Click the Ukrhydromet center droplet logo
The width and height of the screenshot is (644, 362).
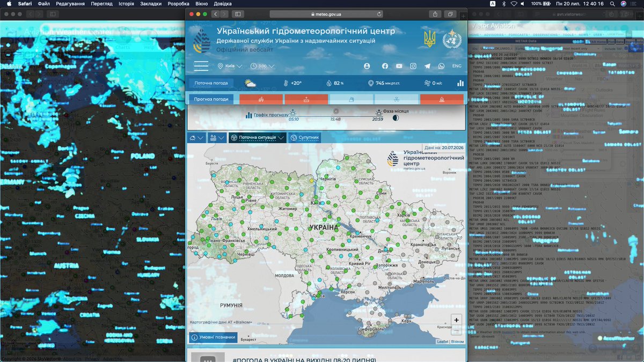click(x=202, y=40)
